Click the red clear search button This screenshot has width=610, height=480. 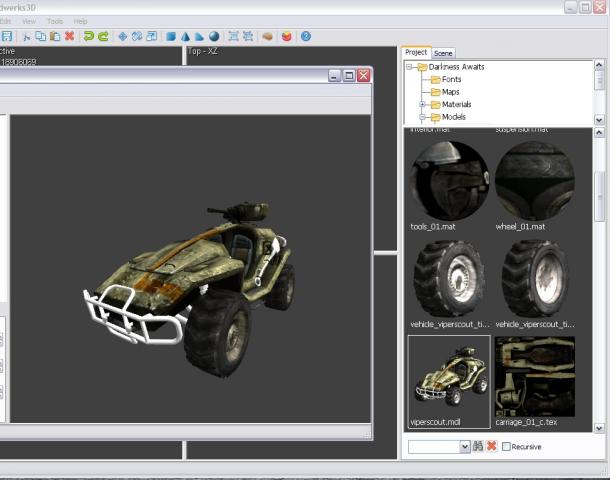(x=491, y=446)
